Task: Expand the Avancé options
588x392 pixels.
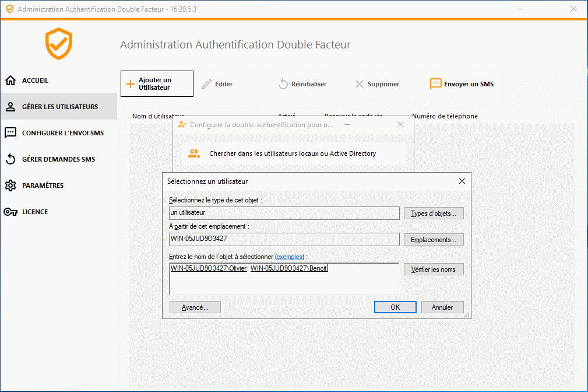Action: pyautogui.click(x=195, y=307)
